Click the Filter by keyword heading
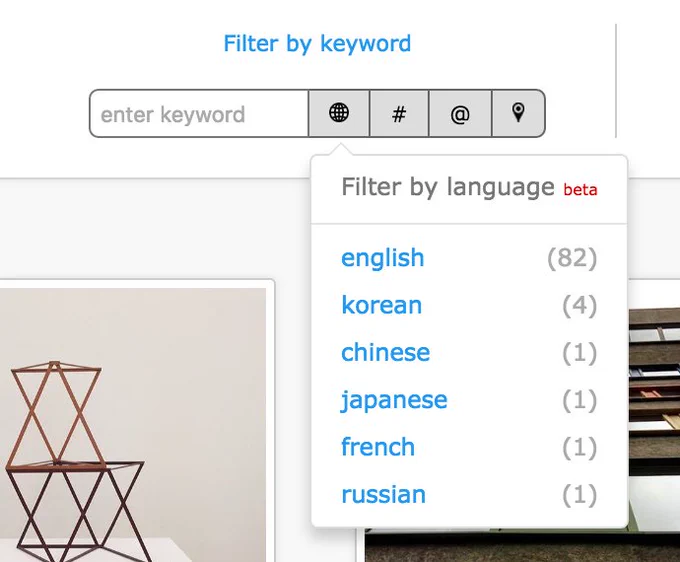The height and width of the screenshot is (562, 680). tap(317, 44)
